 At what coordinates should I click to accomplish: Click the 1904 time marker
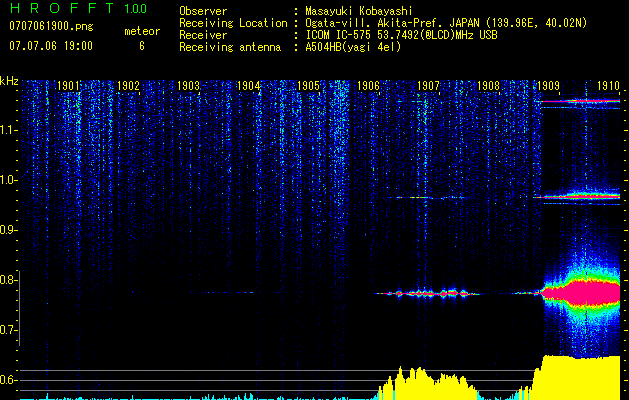click(248, 86)
